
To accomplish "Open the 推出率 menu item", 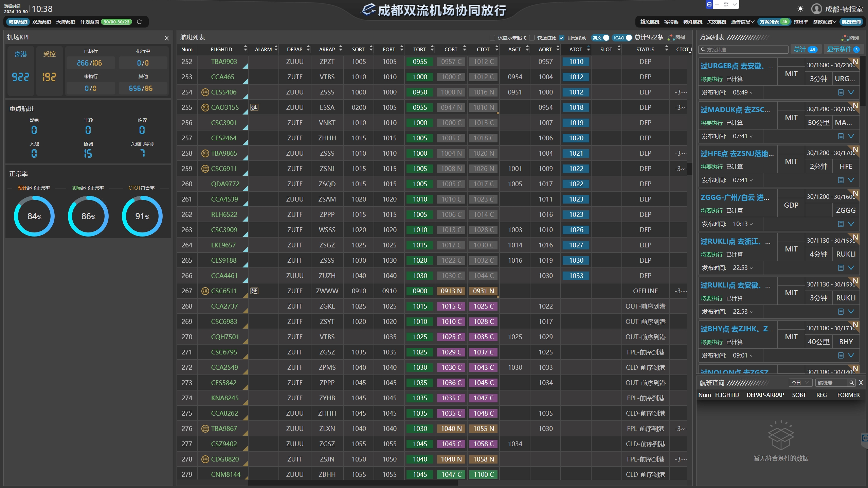I will tap(801, 22).
